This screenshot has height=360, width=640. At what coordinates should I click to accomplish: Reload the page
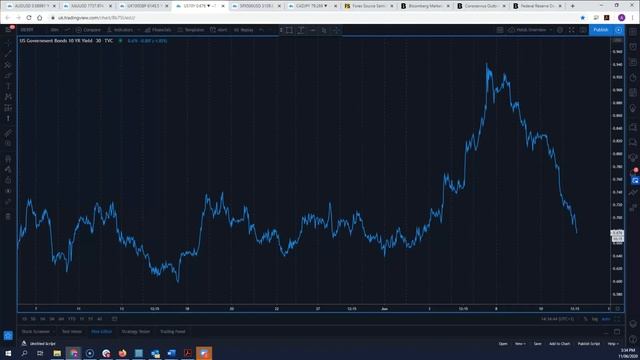coord(29,18)
